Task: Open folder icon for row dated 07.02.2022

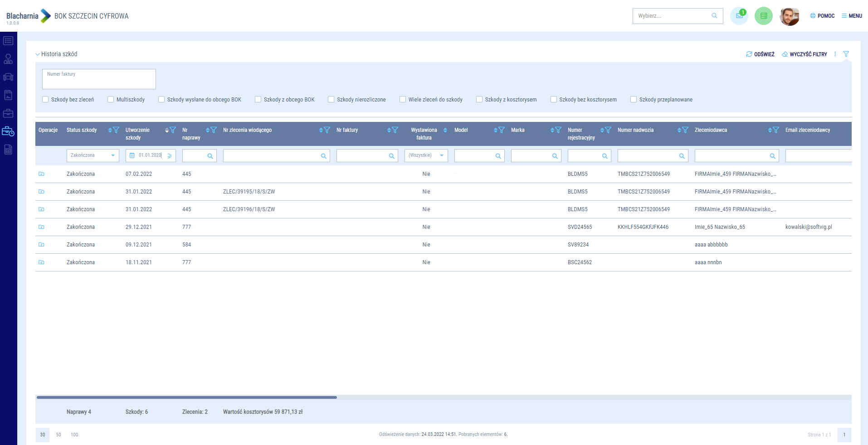Action: (41, 174)
